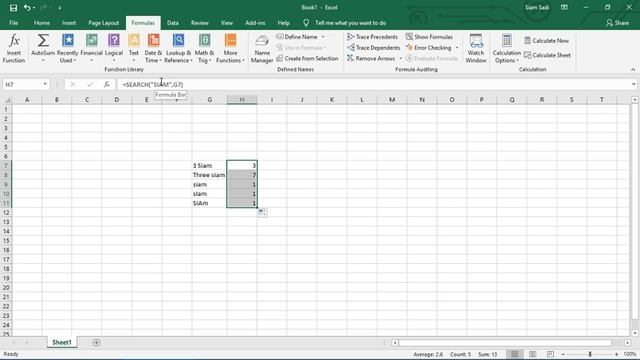This screenshot has height=360, width=640.
Task: Click Trace Dependents
Action: tap(373, 48)
